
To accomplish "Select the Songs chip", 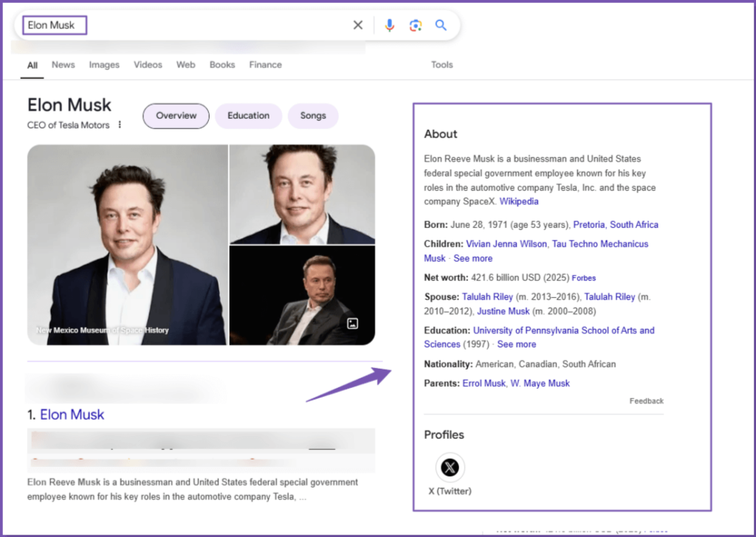I will (x=313, y=116).
